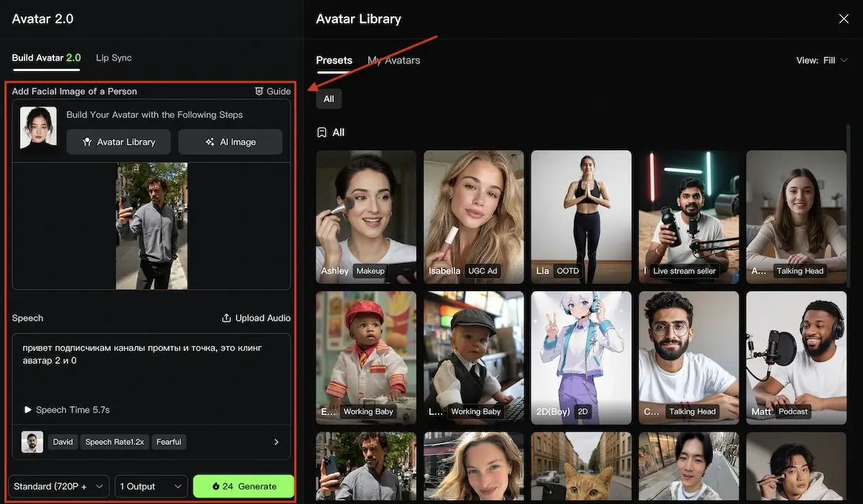Click the Speech Time 5.7s label
The width and height of the screenshot is (863, 504).
pos(73,410)
